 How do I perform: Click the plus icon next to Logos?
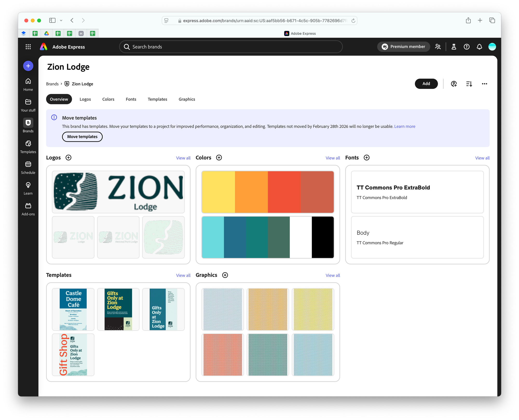[x=69, y=158]
